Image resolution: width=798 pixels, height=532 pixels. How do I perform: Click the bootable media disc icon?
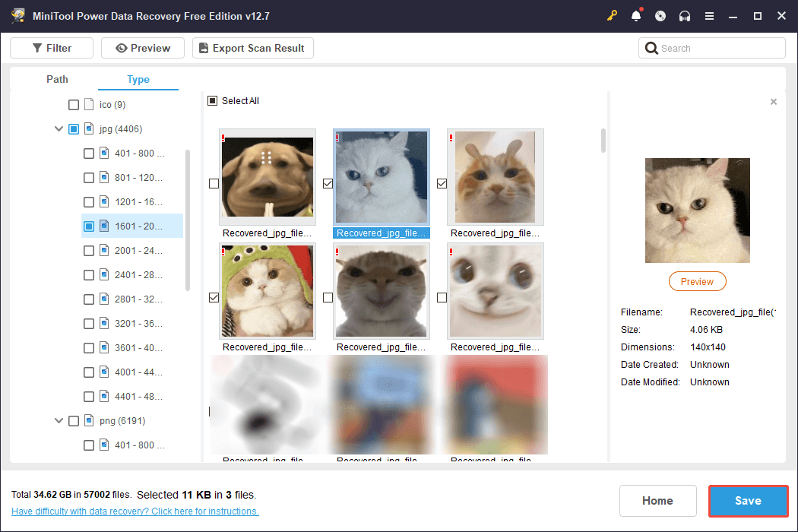pyautogui.click(x=660, y=15)
